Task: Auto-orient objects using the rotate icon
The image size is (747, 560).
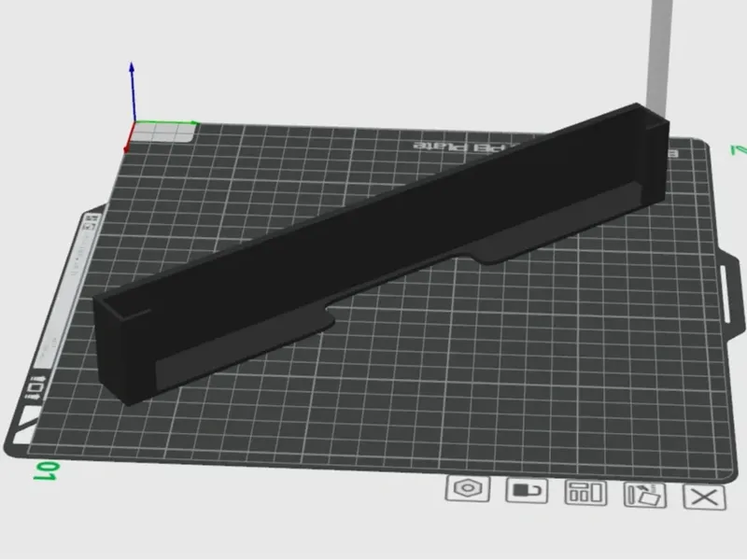Action: click(645, 495)
